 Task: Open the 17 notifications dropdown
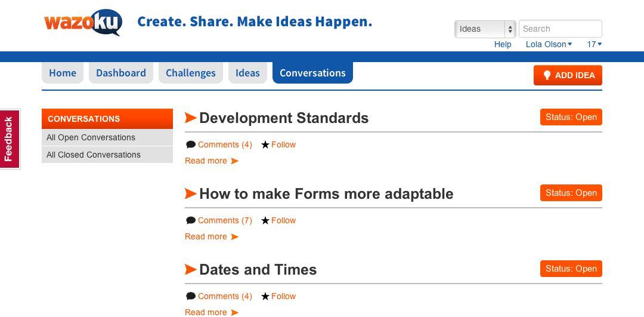tap(595, 44)
